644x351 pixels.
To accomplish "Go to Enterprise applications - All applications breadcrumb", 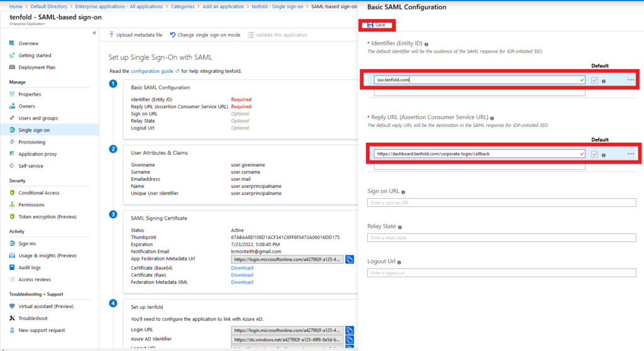I will tap(119, 6).
